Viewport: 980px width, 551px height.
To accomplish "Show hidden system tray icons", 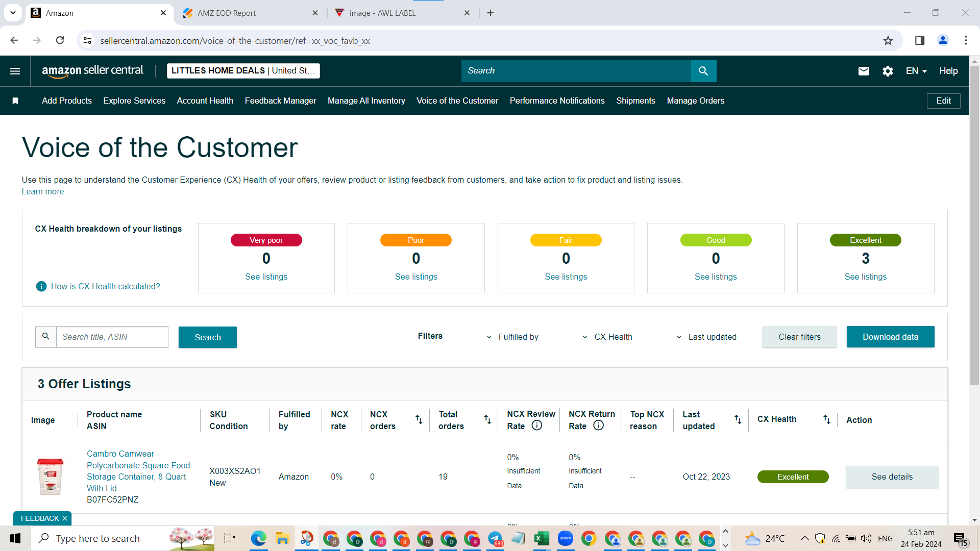I will pyautogui.click(x=804, y=538).
